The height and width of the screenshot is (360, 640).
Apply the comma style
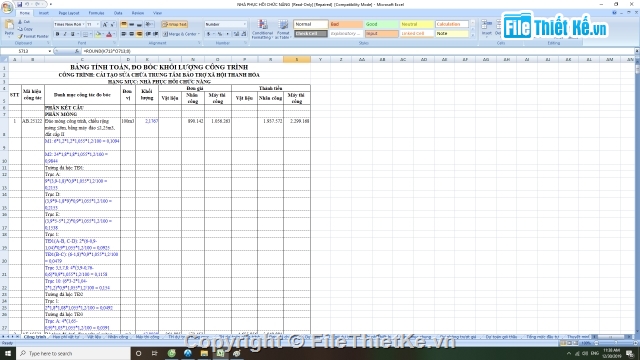(227, 34)
